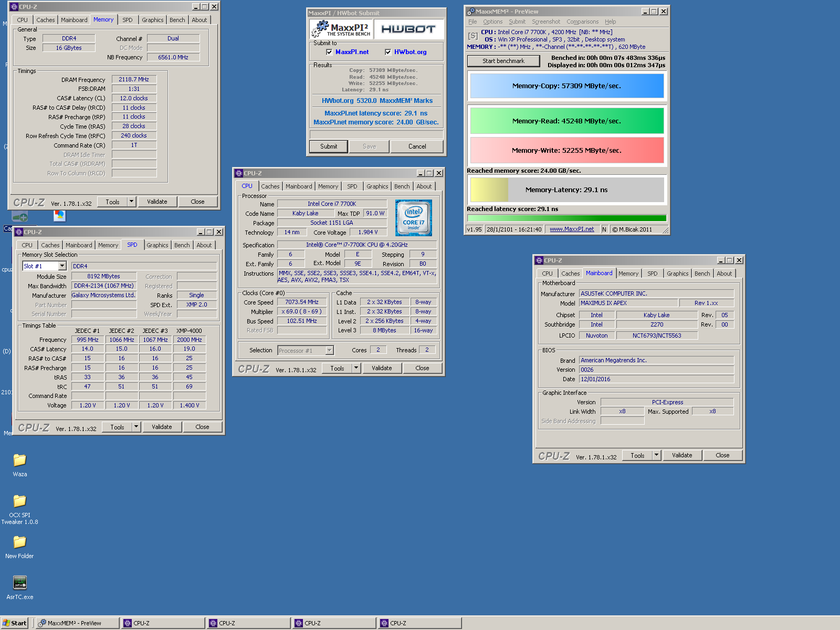Click the MAXIMUS IX APEX model field
The height and width of the screenshot is (630, 840).
(628, 303)
